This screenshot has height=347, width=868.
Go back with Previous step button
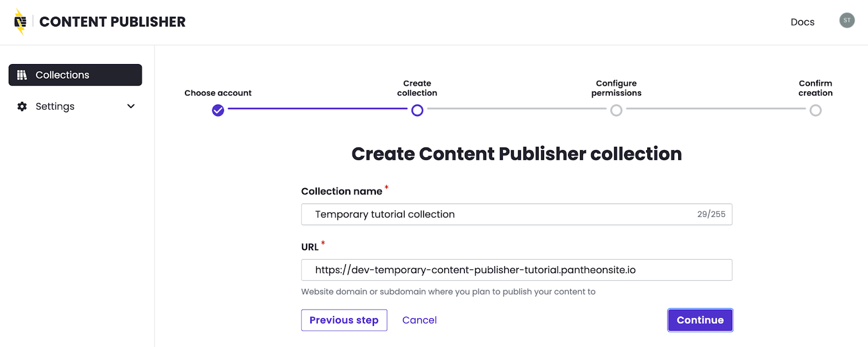coord(344,320)
